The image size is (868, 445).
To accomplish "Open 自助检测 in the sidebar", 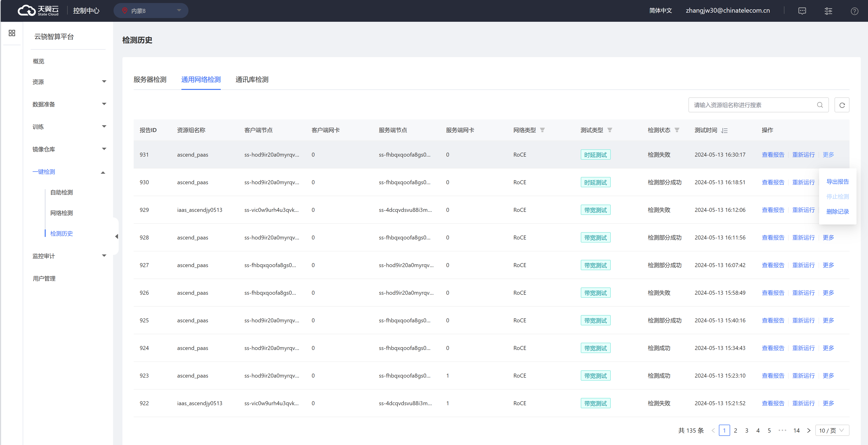I will pos(61,192).
